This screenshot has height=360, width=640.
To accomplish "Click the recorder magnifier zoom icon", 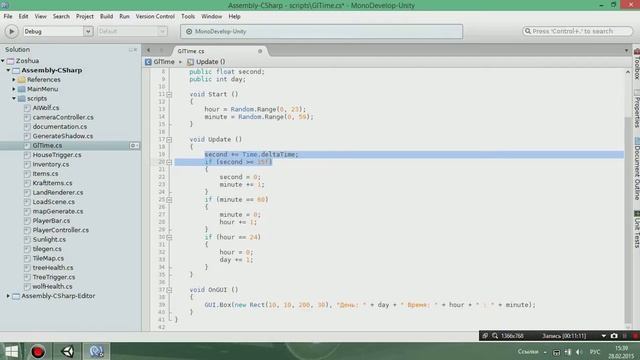I will pyautogui.click(x=495, y=336).
